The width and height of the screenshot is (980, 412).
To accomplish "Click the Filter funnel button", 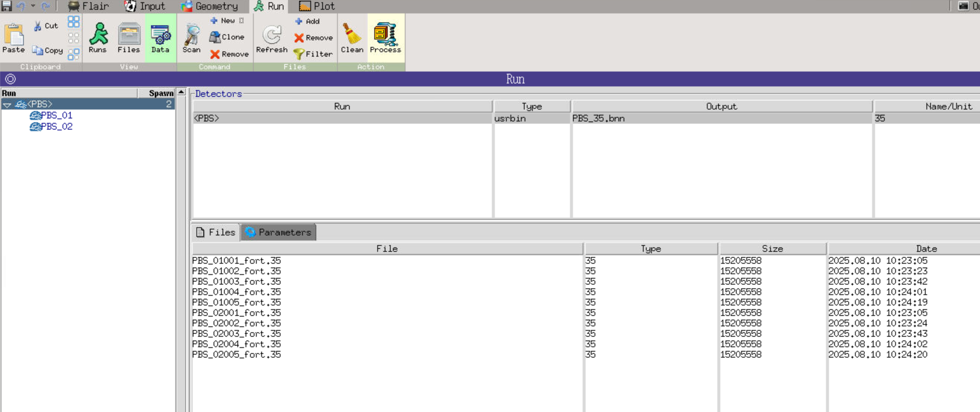I will [x=314, y=54].
